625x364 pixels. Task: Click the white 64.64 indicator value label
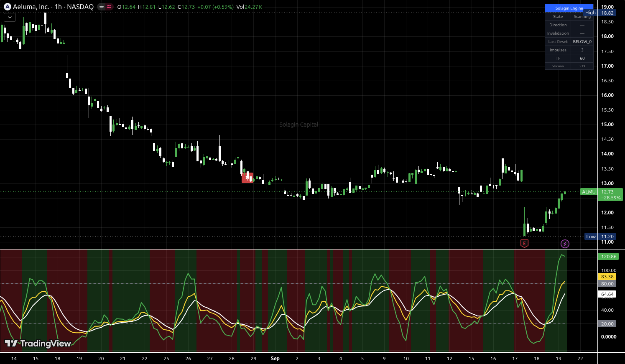tap(607, 294)
